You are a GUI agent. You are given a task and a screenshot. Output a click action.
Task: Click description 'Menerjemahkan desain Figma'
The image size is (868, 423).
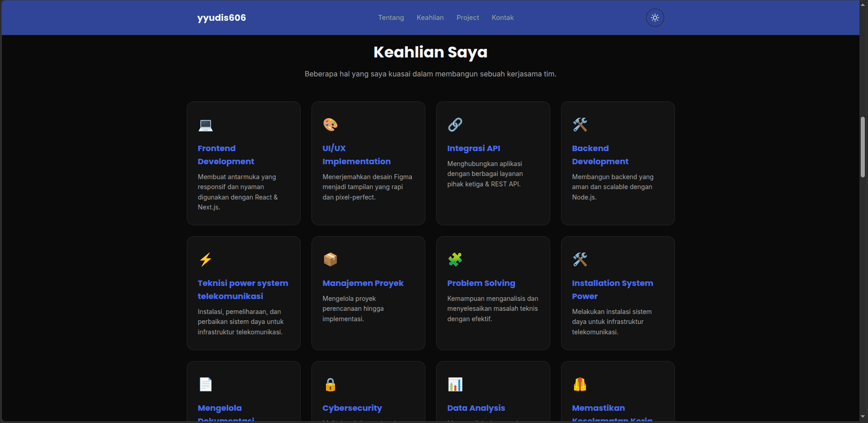[x=367, y=187]
